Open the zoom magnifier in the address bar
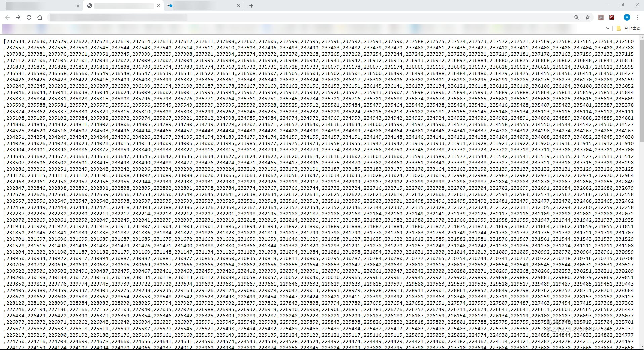Screen dimensions: 644x350 (577, 17)
